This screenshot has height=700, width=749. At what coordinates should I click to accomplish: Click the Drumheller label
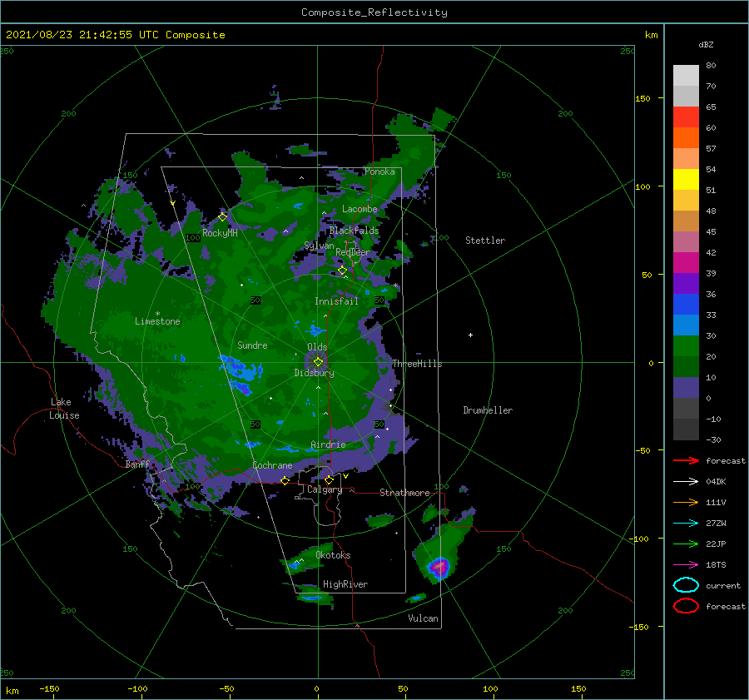[x=488, y=410]
